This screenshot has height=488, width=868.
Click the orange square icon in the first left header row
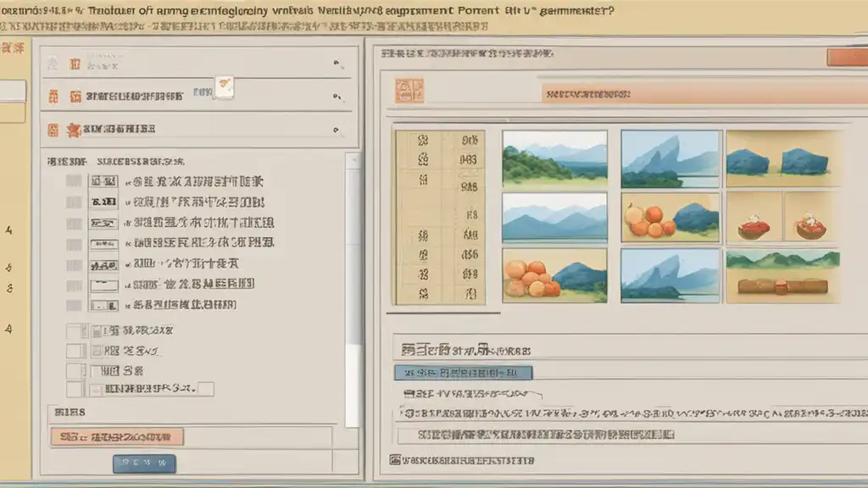pos(75,64)
